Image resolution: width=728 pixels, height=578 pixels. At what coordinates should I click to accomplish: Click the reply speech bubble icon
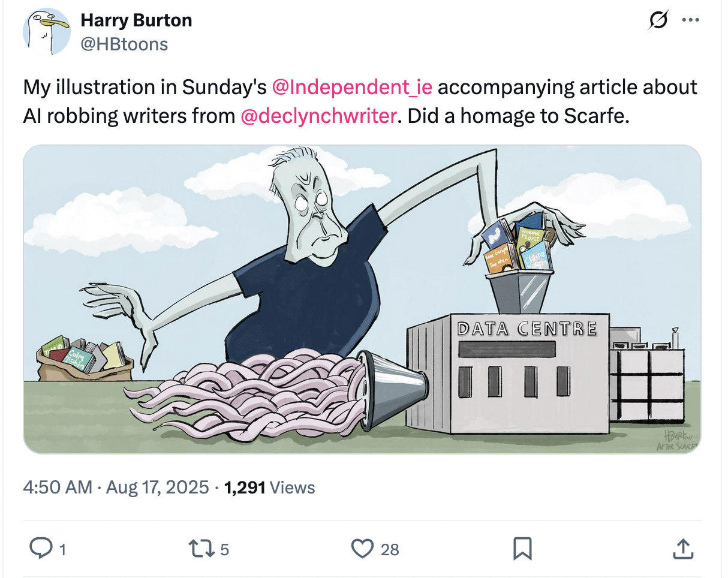coord(41,548)
